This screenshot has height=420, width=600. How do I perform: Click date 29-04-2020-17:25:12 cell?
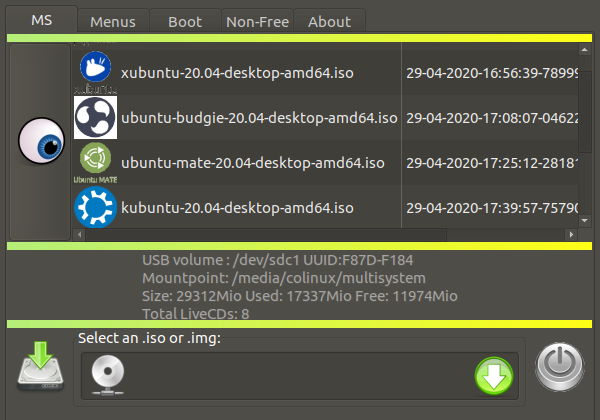[x=492, y=163]
